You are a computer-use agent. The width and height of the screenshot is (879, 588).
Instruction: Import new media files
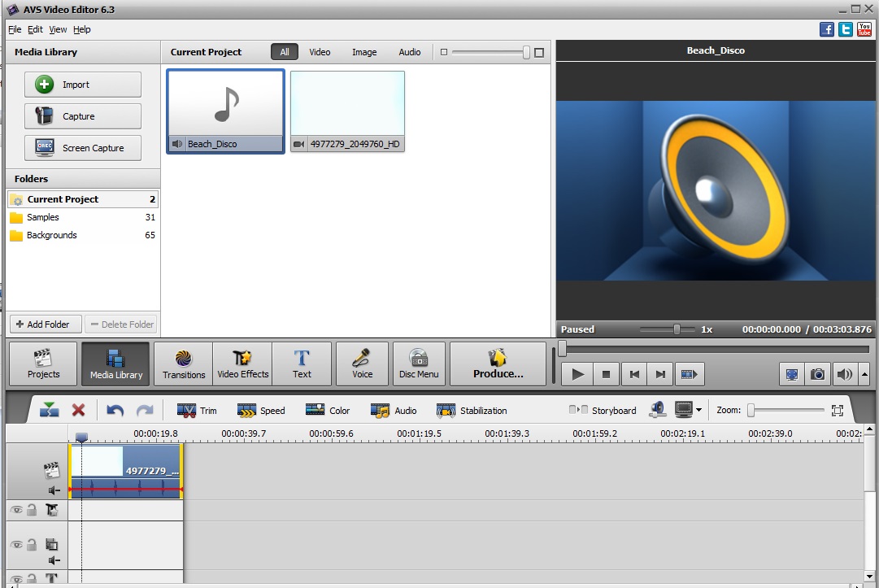tap(82, 84)
